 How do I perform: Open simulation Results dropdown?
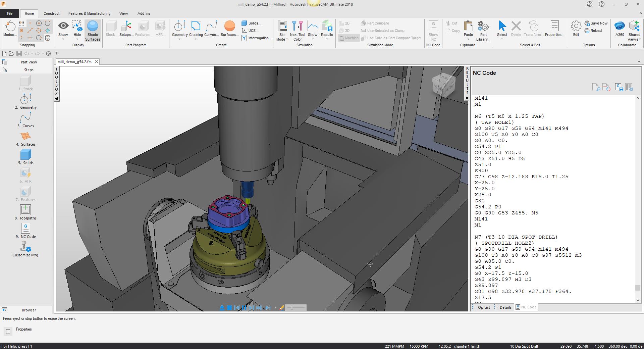pyautogui.click(x=327, y=31)
